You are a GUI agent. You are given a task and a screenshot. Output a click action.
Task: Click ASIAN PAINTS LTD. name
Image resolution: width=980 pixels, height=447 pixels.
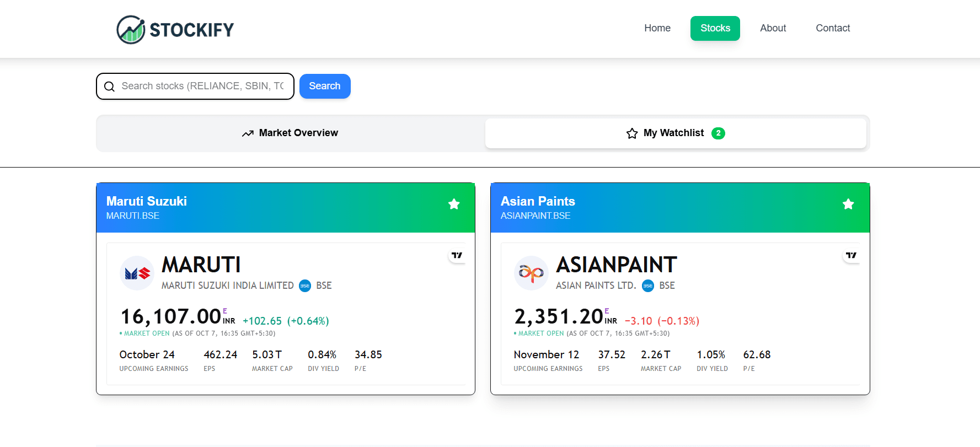(x=596, y=286)
